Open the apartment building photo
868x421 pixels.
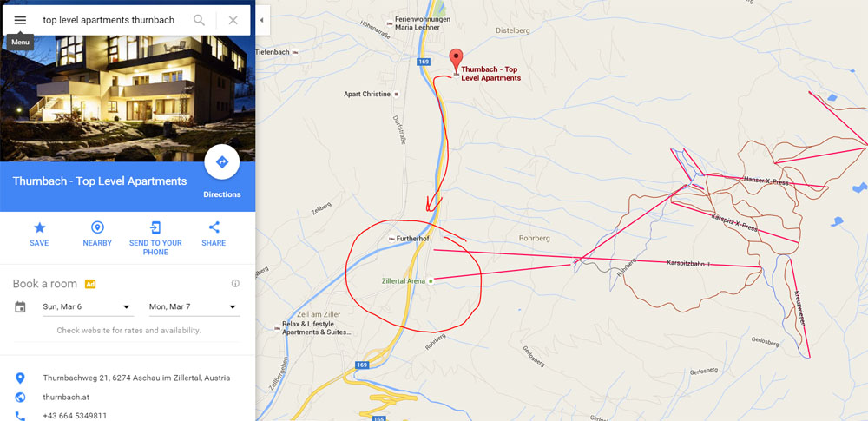(x=128, y=99)
